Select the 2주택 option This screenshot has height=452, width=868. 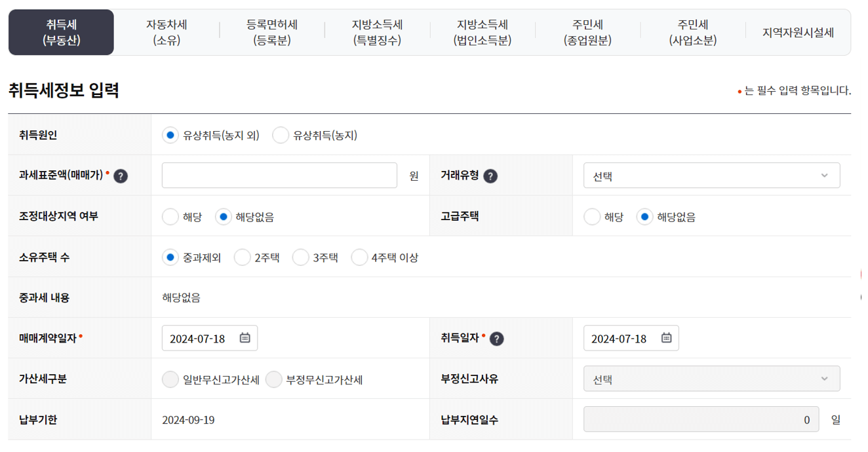pyautogui.click(x=242, y=257)
